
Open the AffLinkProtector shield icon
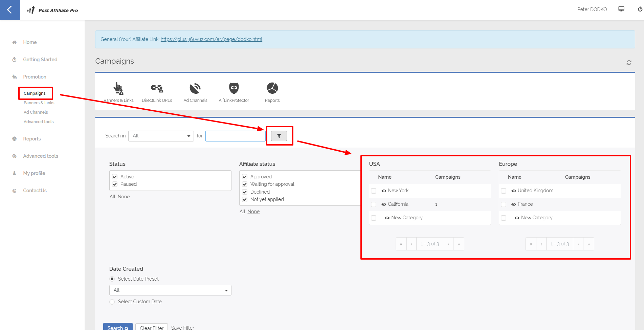point(234,89)
